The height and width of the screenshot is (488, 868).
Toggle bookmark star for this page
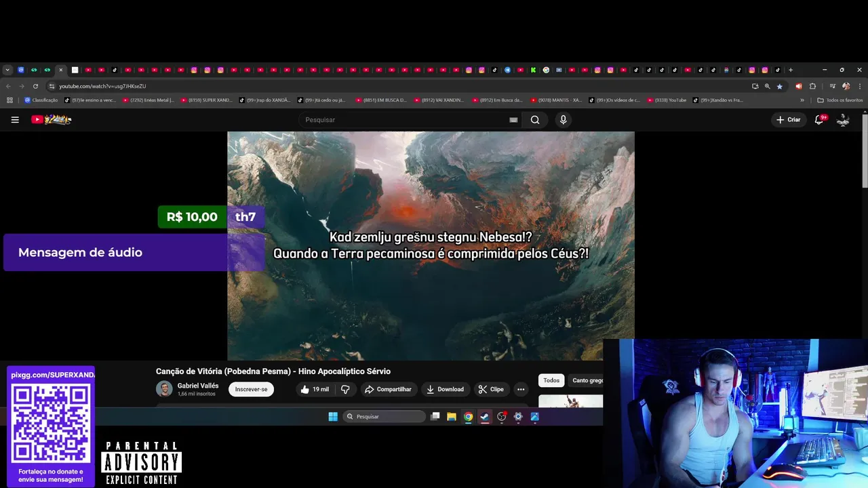(780, 86)
